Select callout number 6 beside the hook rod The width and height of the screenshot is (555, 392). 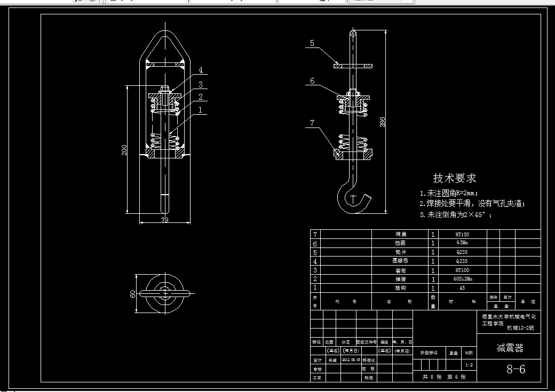[x=312, y=81]
